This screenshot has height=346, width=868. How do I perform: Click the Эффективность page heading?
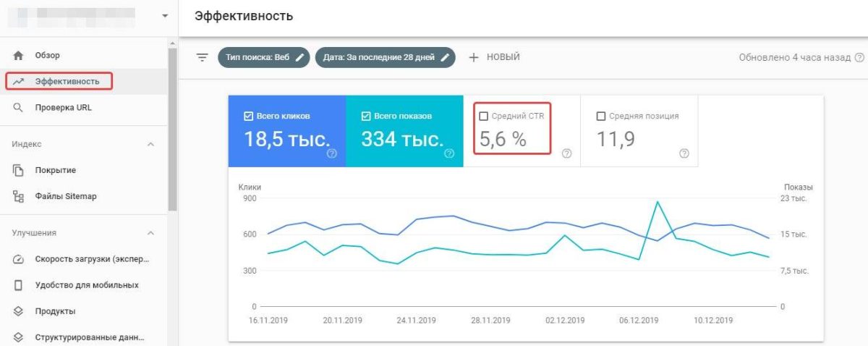(x=244, y=16)
